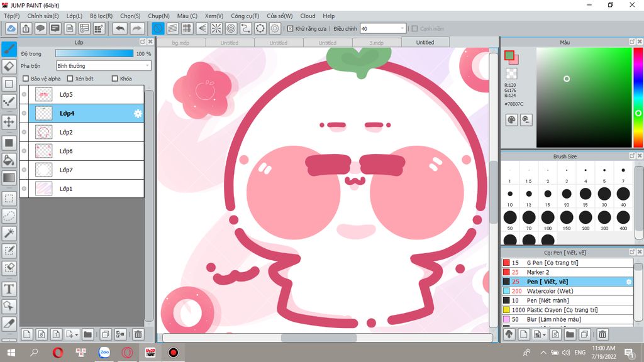Expand the add-layer dropdown arrow
The width and height of the screenshot is (644, 362).
point(76,335)
